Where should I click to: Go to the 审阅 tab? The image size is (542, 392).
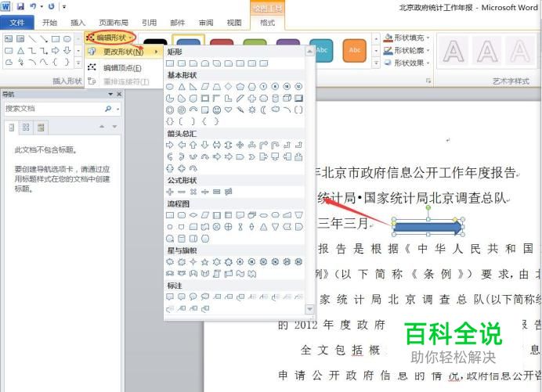pyautogui.click(x=206, y=23)
